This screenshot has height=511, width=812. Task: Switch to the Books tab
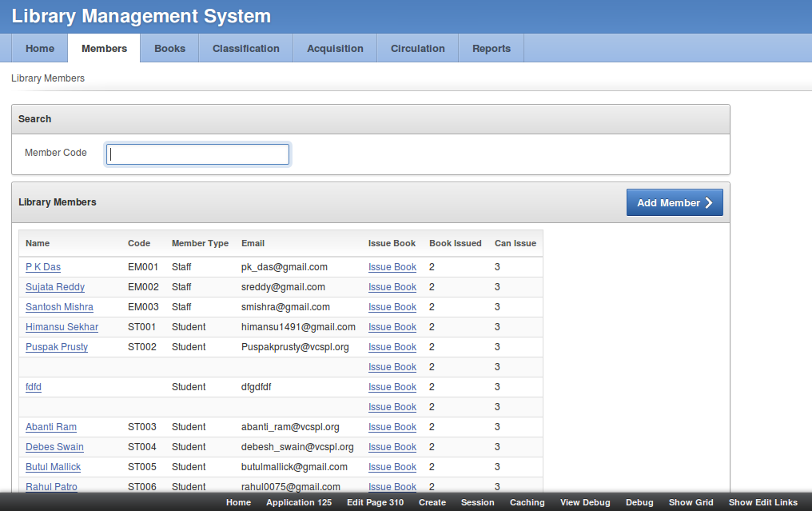pyautogui.click(x=169, y=49)
